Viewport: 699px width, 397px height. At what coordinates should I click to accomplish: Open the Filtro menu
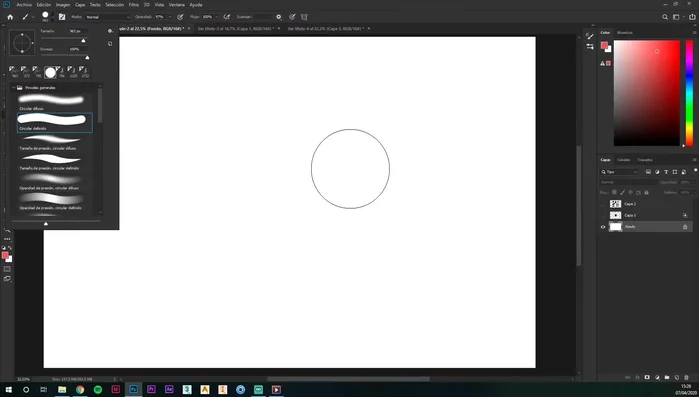pyautogui.click(x=134, y=5)
